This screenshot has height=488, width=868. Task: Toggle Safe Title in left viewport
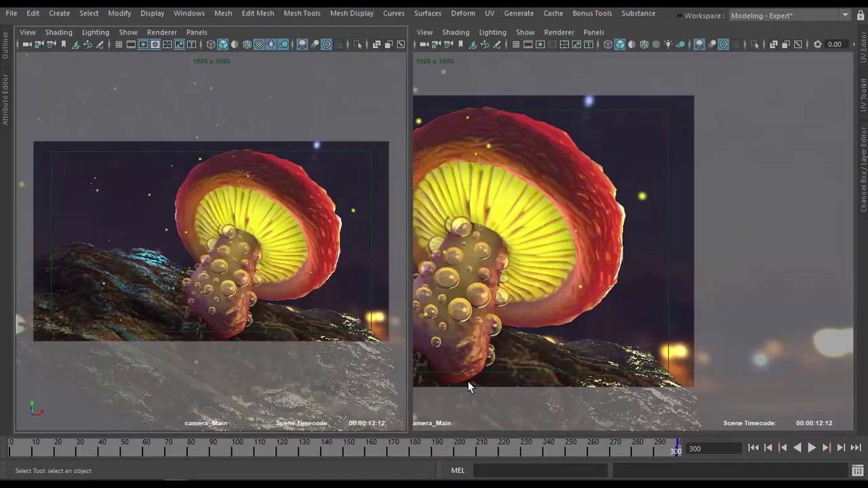(192, 44)
